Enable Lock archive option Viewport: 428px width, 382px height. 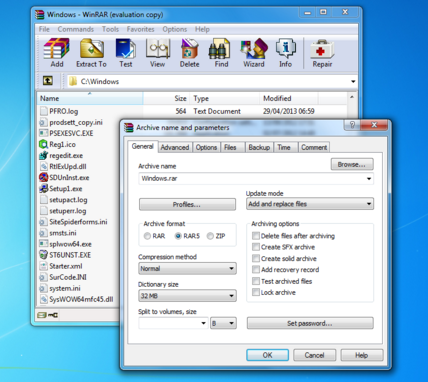[256, 292]
